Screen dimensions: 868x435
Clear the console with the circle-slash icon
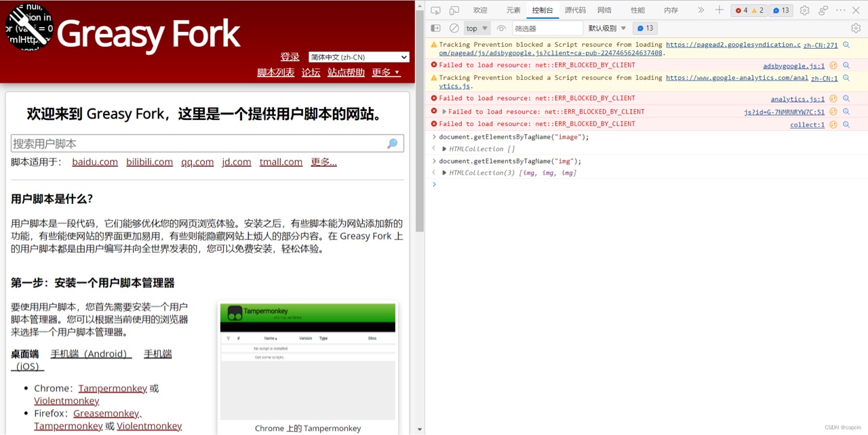454,28
